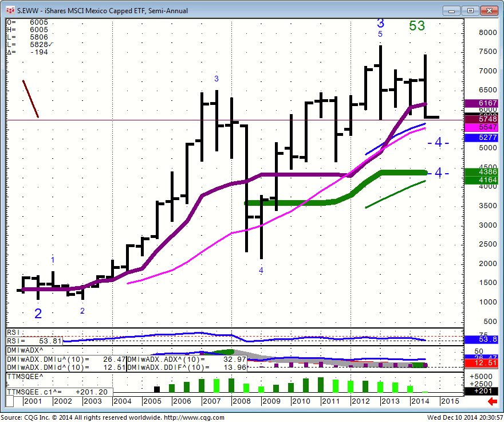
Task: Click the dark red trend line near 2001
Action: (30, 99)
